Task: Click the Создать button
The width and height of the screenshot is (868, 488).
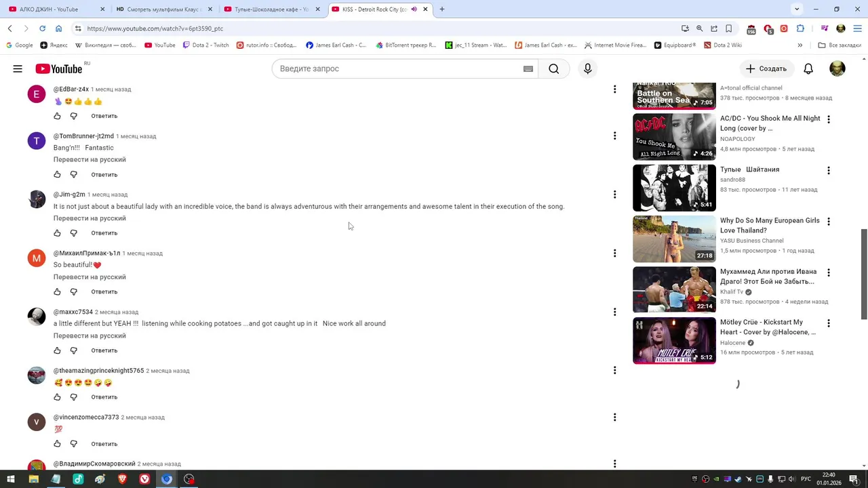Action: click(x=766, y=68)
